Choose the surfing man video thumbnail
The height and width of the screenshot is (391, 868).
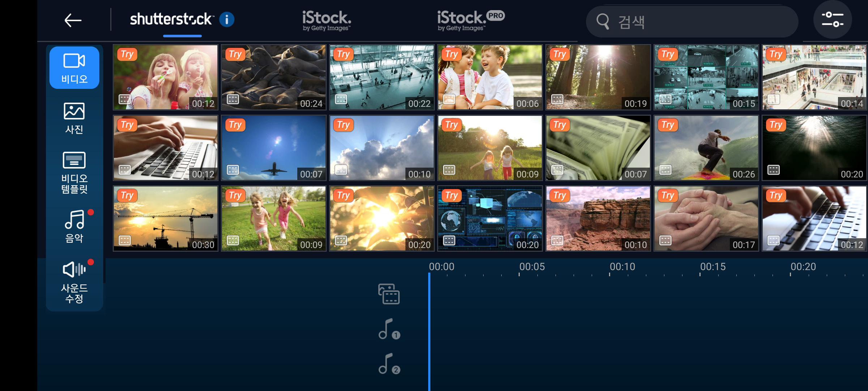tap(706, 148)
